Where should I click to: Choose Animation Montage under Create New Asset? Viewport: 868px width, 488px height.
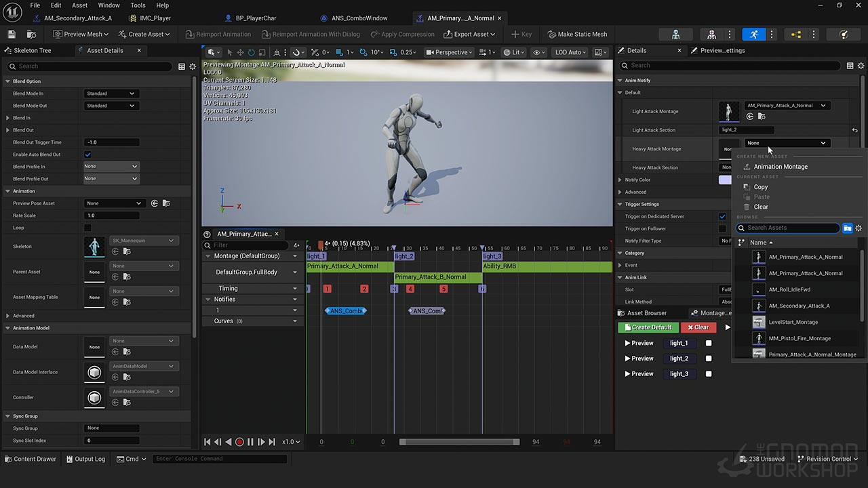pyautogui.click(x=781, y=167)
